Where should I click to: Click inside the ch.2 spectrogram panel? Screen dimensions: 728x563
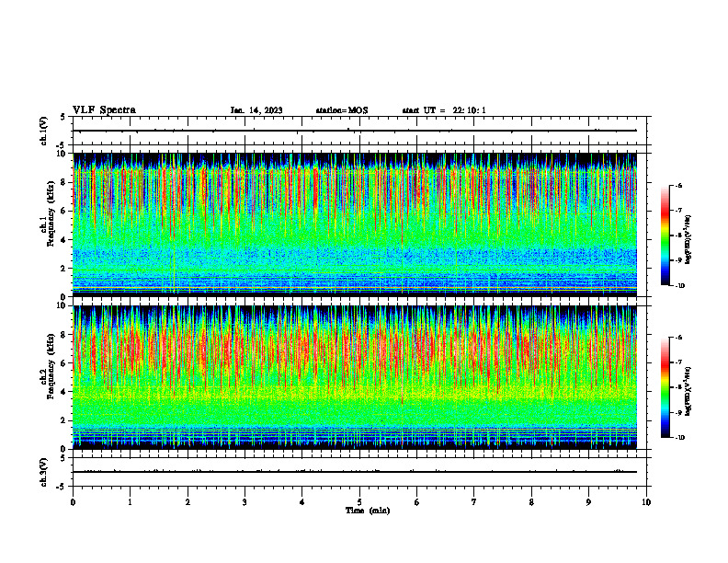355,377
